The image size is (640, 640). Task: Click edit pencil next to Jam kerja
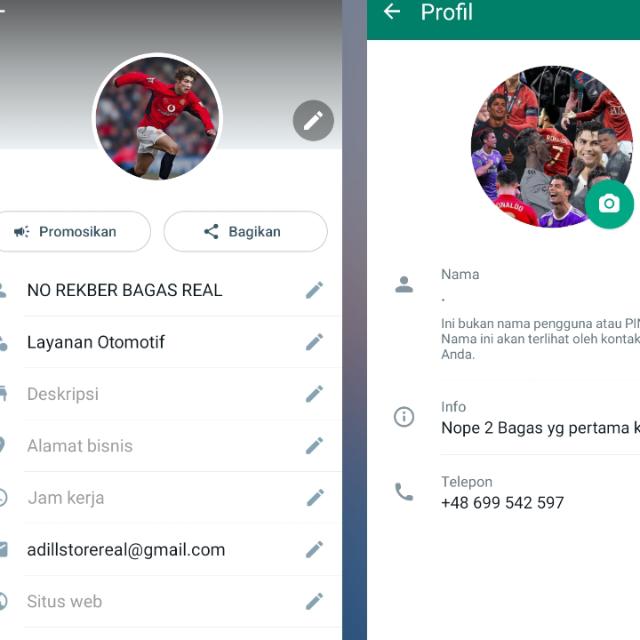(314, 498)
